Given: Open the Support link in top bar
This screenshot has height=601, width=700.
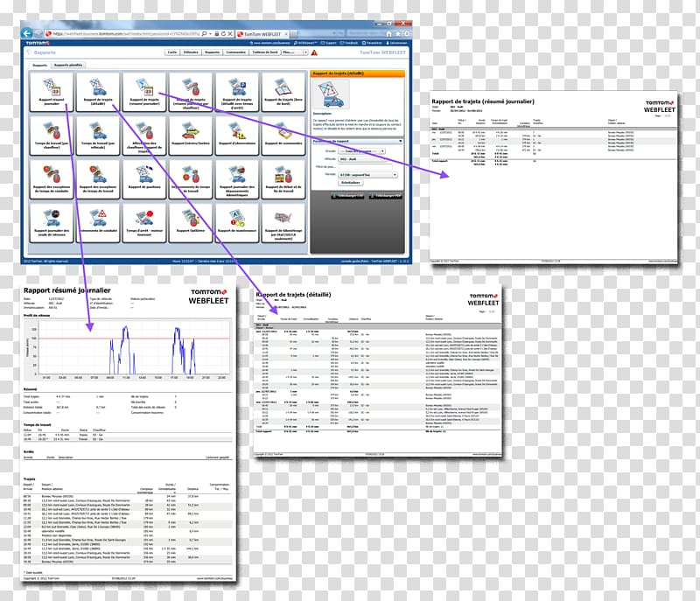Looking at the screenshot, I should click(329, 43).
